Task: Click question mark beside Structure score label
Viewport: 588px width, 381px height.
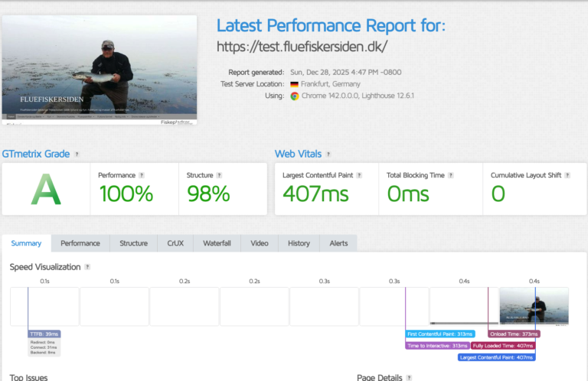Action: coord(220,175)
